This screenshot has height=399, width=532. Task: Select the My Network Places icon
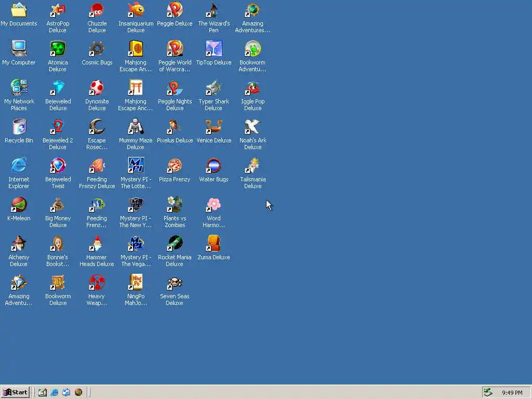[x=19, y=88]
